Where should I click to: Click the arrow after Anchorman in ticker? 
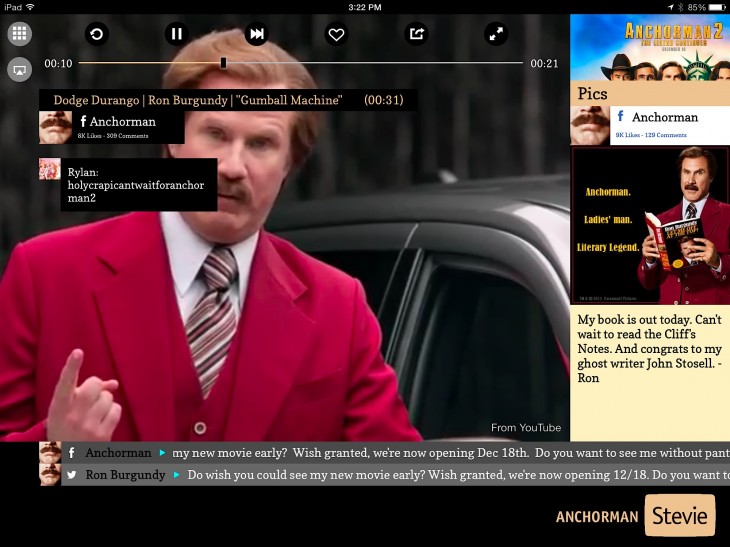click(162, 452)
